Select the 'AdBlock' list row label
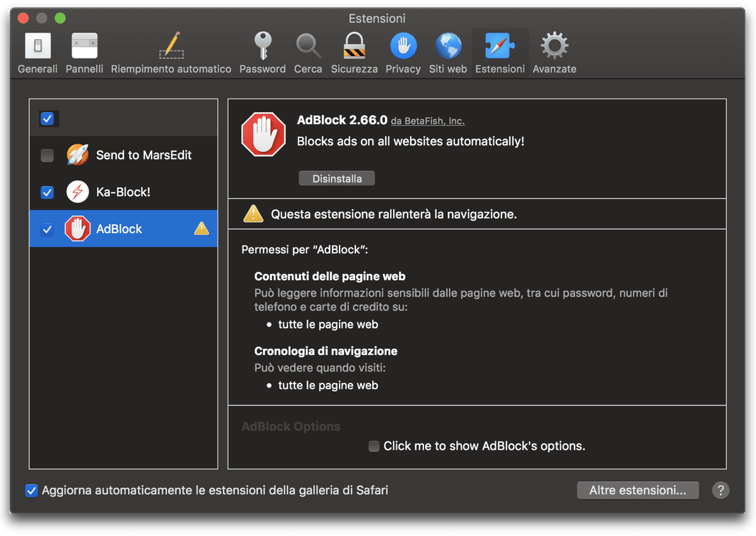The width and height of the screenshot is (756, 536). click(x=119, y=229)
